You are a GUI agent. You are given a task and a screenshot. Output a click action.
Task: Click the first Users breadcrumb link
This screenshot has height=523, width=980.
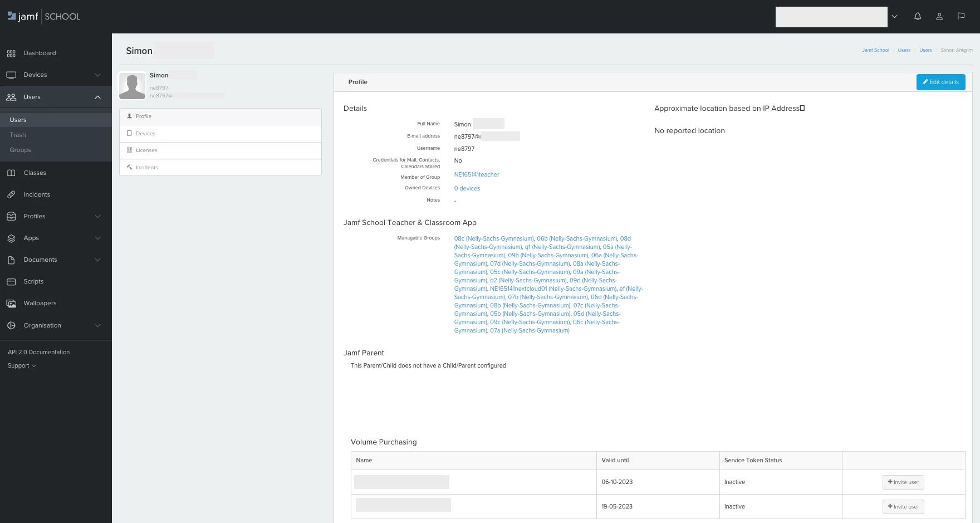pyautogui.click(x=904, y=50)
